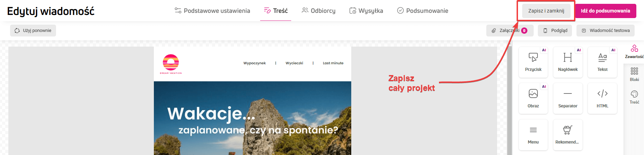This screenshot has height=155, width=644.
Task: Go to Podstawowe ustawienia step
Action: (x=212, y=11)
